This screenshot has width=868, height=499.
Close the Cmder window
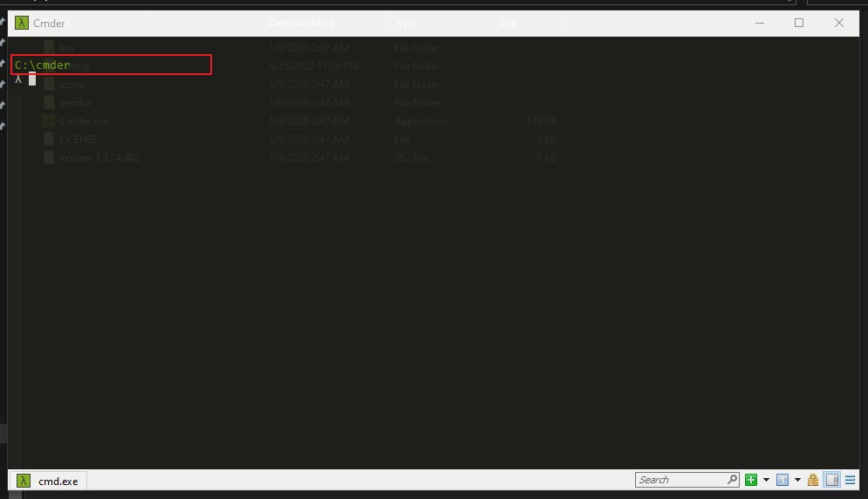838,23
